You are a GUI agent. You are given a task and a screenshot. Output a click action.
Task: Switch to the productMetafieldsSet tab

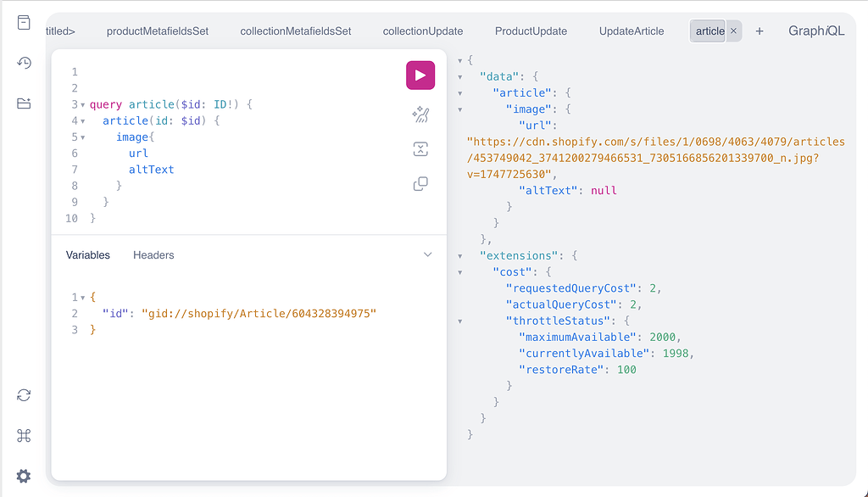pyautogui.click(x=157, y=31)
